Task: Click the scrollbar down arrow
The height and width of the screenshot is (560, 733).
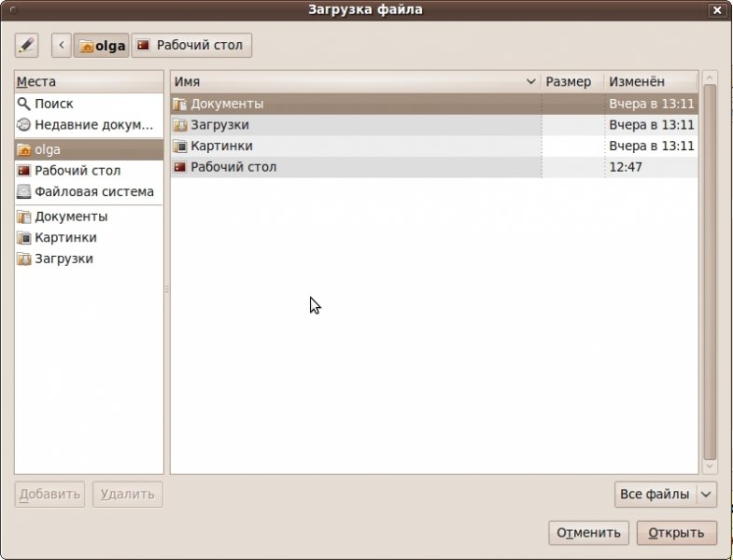Action: pos(710,467)
